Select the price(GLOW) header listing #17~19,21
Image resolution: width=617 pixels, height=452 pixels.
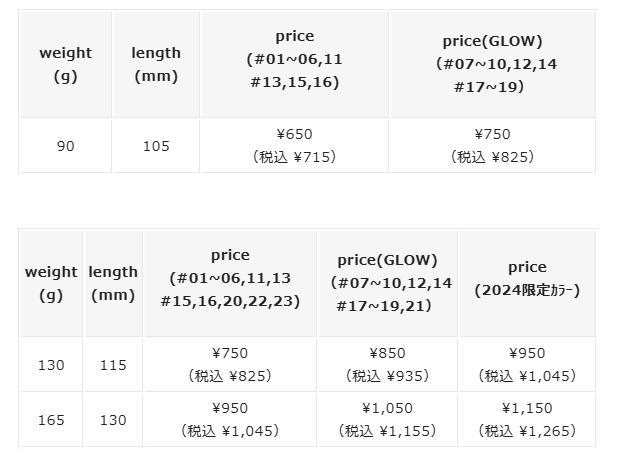388,284
